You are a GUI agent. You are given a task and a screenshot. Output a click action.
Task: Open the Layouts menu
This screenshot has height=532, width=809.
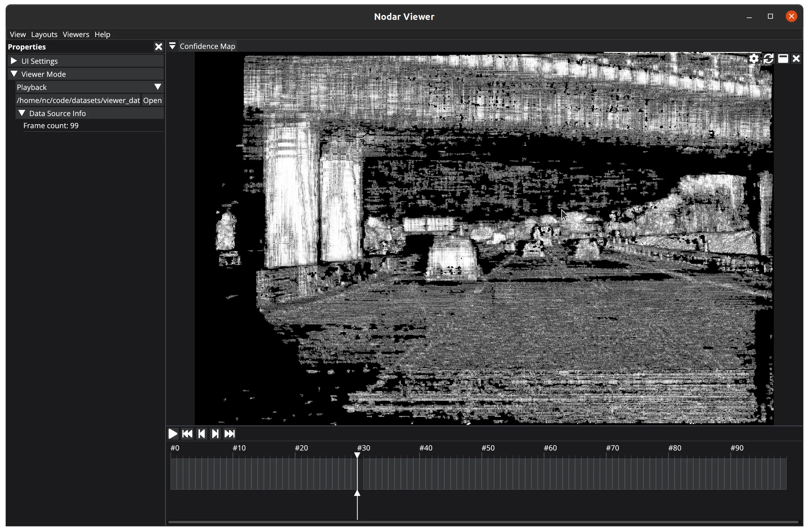[44, 34]
